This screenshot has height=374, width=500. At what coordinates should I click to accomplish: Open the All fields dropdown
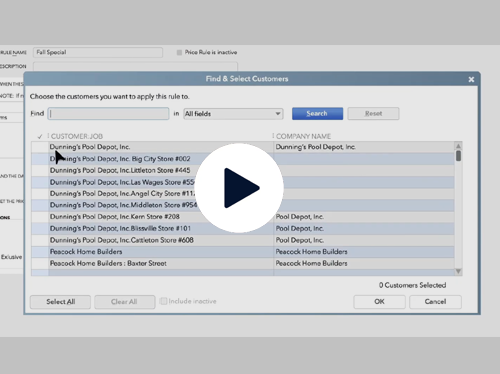pos(233,114)
